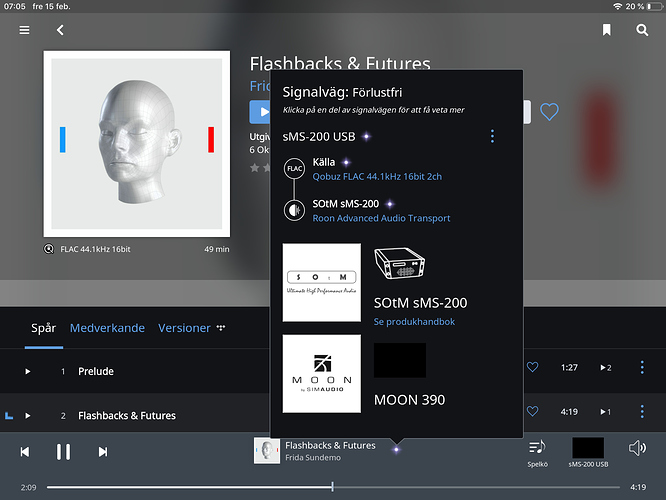The width and height of the screenshot is (666, 500).
Task: Open Flashbacks & Futures track three-dot menu
Action: pyautogui.click(x=642, y=411)
